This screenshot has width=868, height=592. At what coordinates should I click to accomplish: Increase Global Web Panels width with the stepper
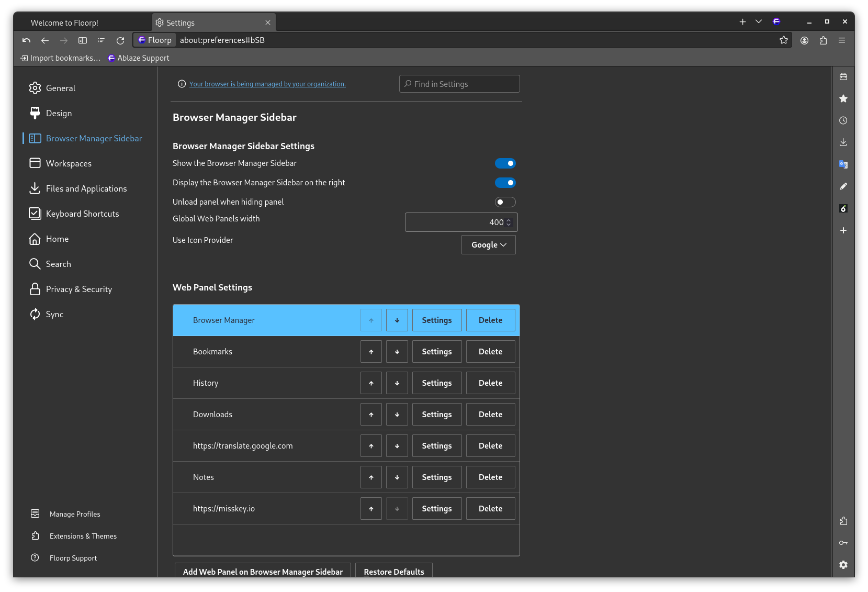508,219
